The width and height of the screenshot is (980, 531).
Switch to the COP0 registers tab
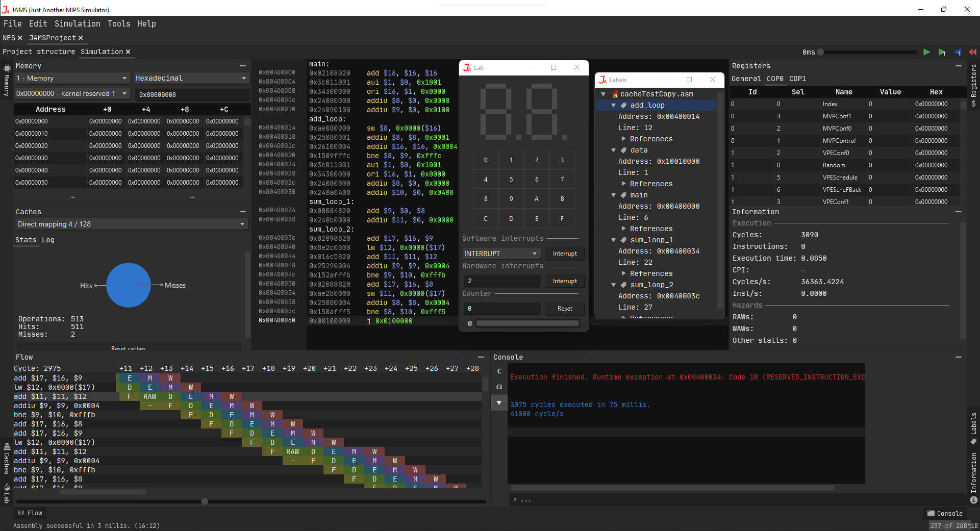point(775,79)
